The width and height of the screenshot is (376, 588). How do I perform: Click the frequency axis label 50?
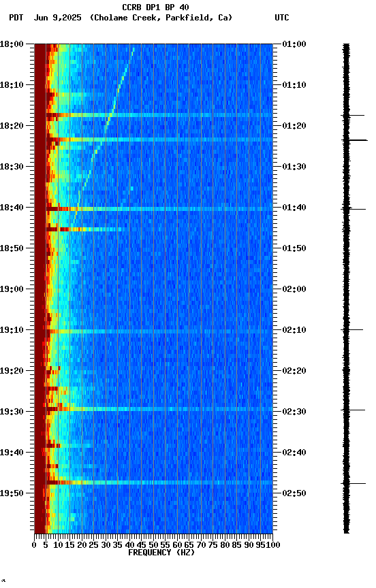pyautogui.click(x=153, y=545)
